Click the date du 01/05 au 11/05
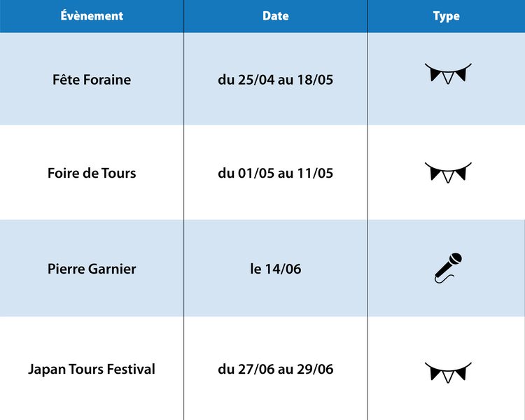525x420 pixels. [x=276, y=173]
